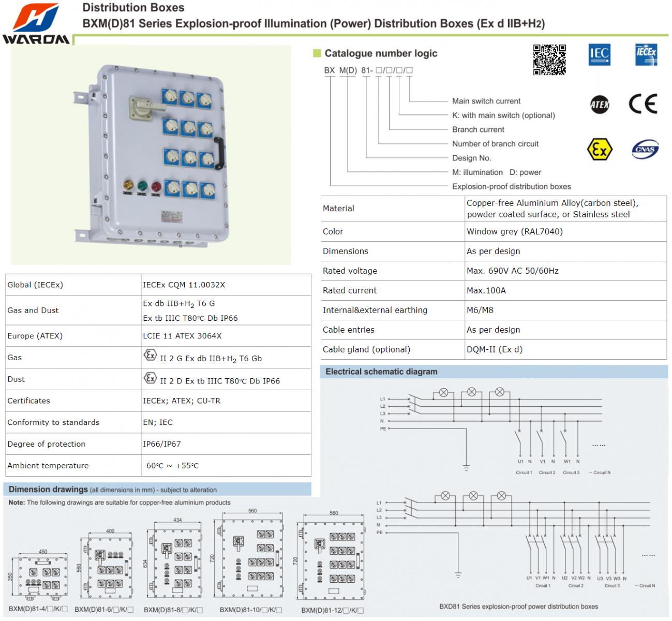Click the 'Dimension drawings' heading

48,489
